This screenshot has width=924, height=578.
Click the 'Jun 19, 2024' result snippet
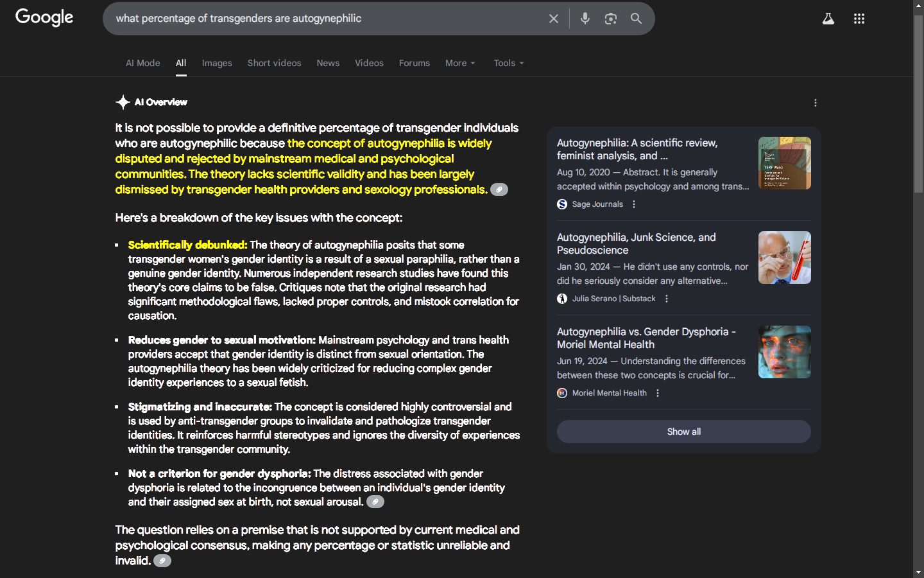[x=651, y=368]
